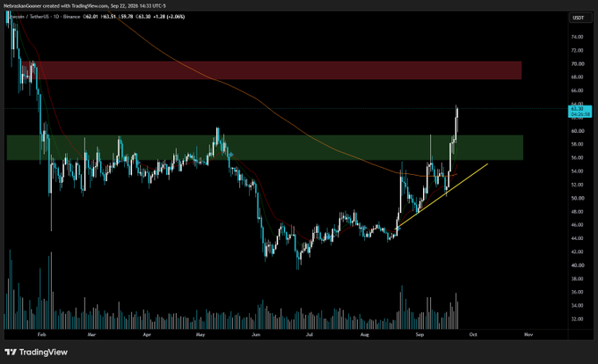598x364 pixels.
Task: Click the 36.00 price axis label
Action: (x=577, y=293)
